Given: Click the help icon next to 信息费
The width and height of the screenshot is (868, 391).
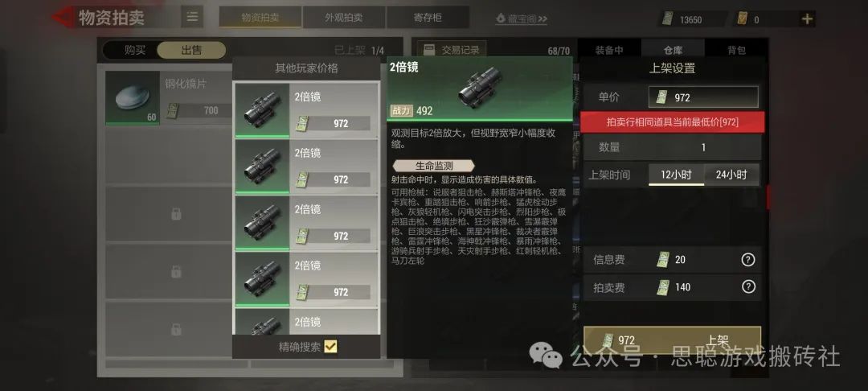Looking at the screenshot, I should 748,260.
